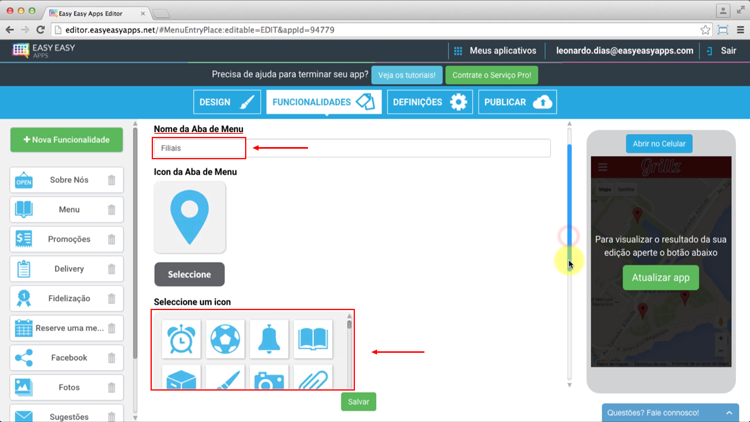Select the alarm clock icon
Viewport: 750px width, 422px height.
coord(181,339)
